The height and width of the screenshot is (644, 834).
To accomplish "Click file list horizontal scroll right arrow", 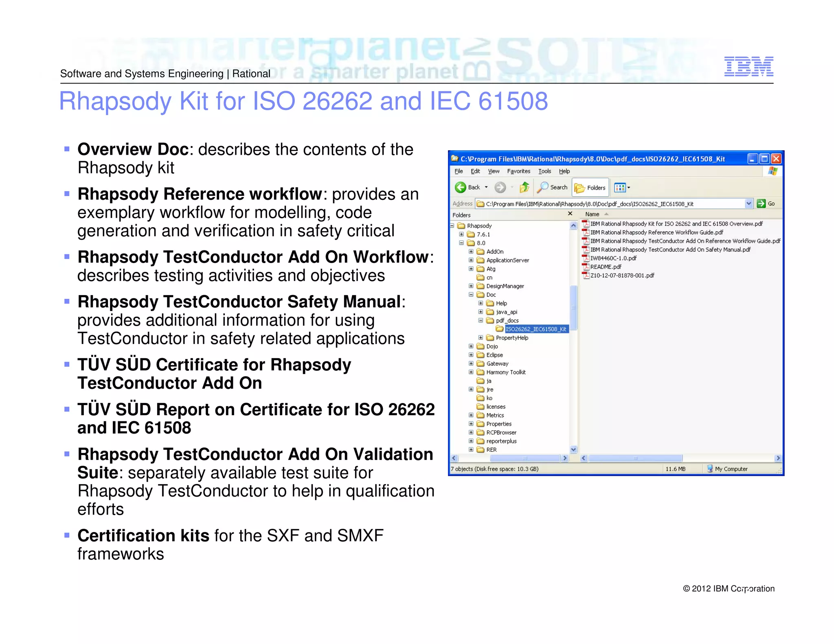I will point(778,458).
